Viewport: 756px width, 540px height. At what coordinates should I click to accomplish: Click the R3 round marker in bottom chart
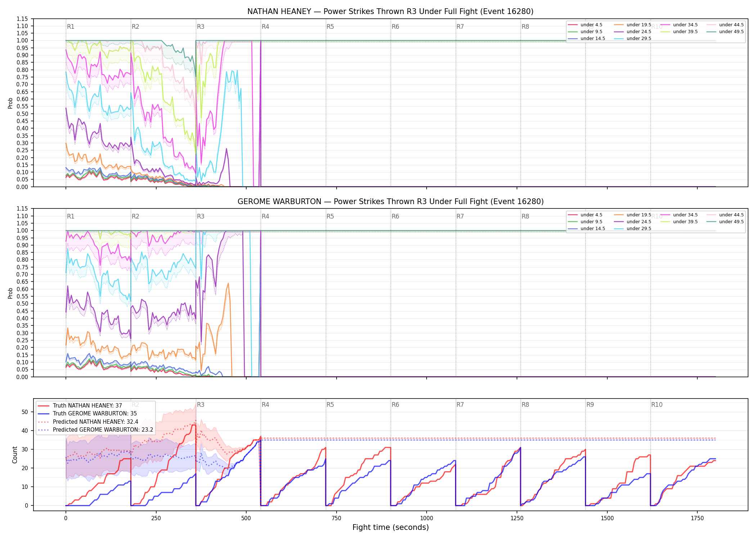(201, 405)
